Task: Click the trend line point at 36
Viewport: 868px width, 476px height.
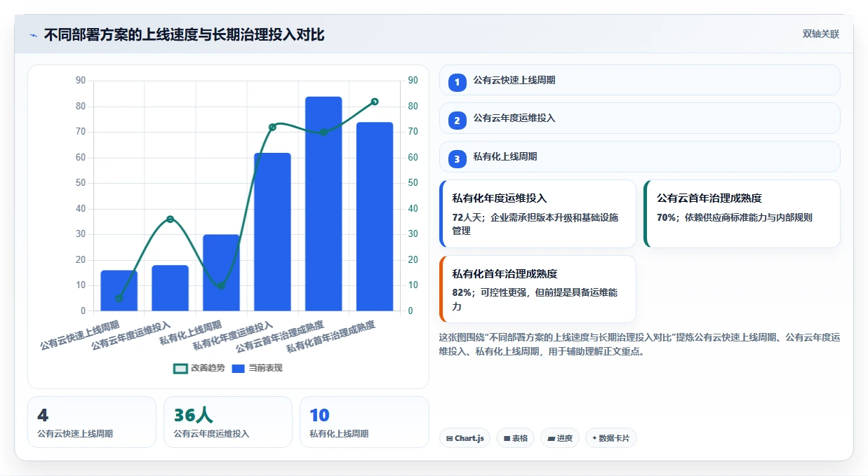Action: (170, 219)
